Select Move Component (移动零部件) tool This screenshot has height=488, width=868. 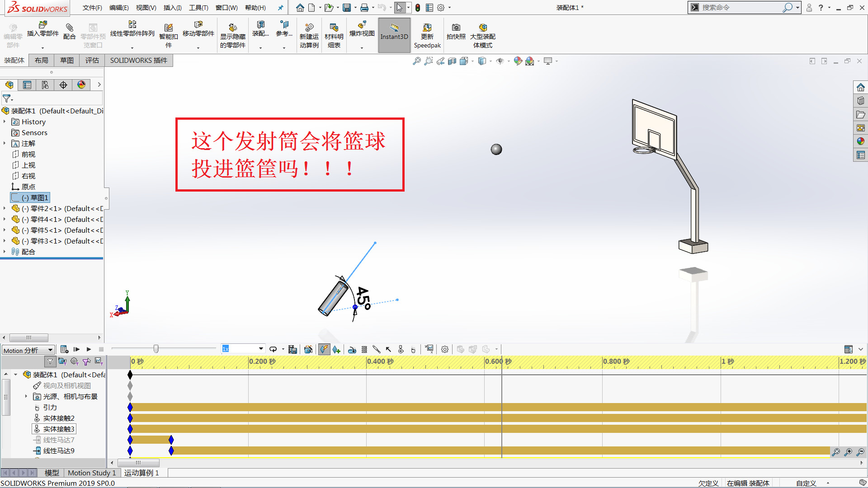(x=198, y=29)
